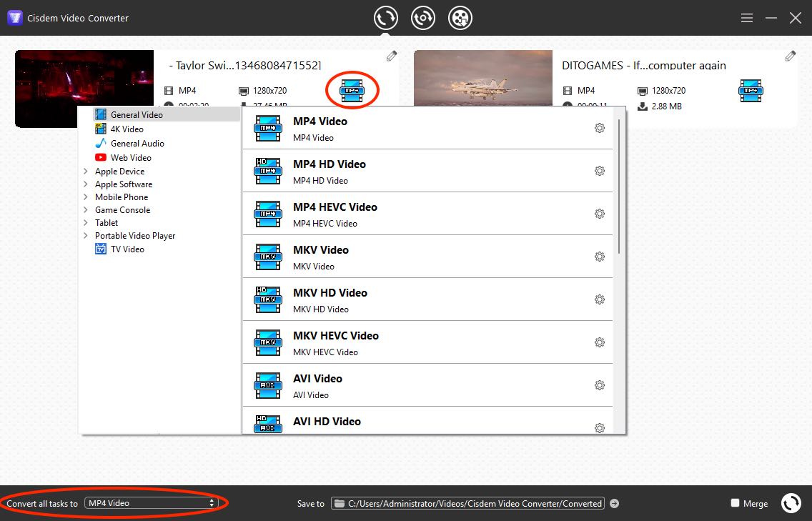Expand the Tablet category

[86, 223]
